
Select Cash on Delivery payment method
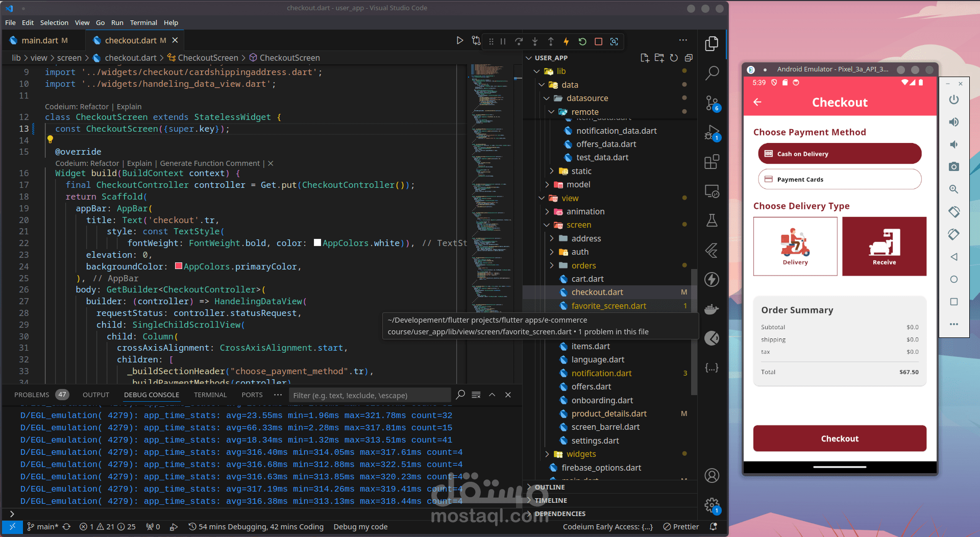click(x=840, y=154)
